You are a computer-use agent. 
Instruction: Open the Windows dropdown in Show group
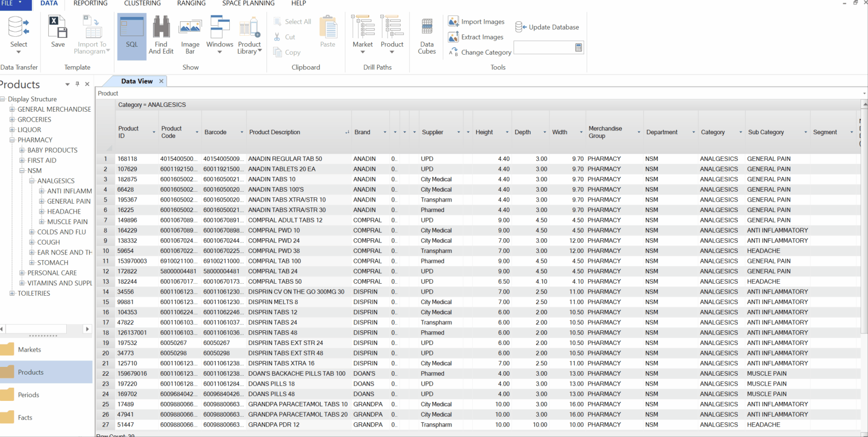pos(219,52)
